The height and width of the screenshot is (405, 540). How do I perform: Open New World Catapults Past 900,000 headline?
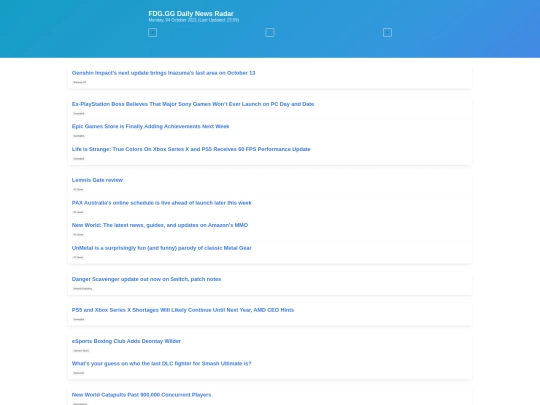coord(141,395)
